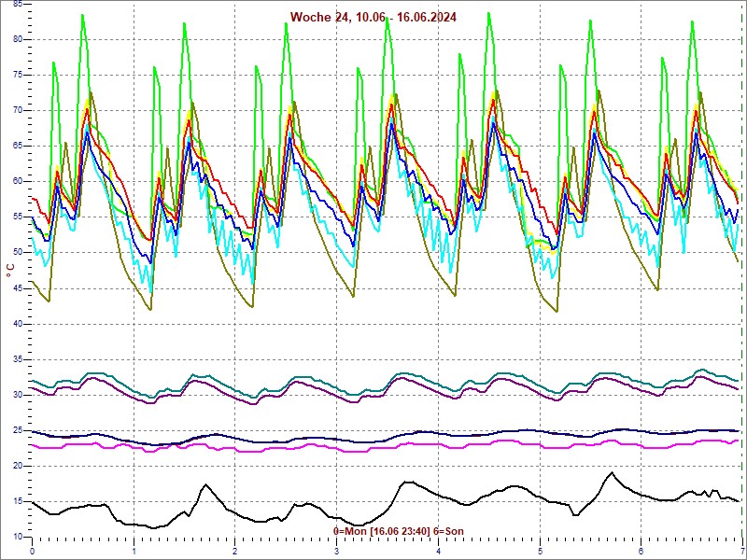Click y-axis label 35
The height and width of the screenshot is (560, 747).
click(x=18, y=359)
